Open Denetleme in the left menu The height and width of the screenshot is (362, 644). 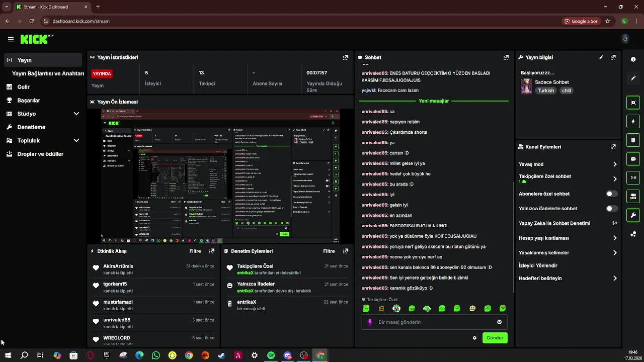pos(43,127)
